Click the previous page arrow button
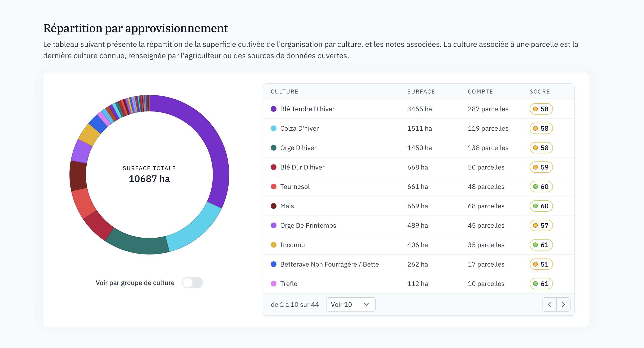The image size is (644, 348). tap(549, 304)
